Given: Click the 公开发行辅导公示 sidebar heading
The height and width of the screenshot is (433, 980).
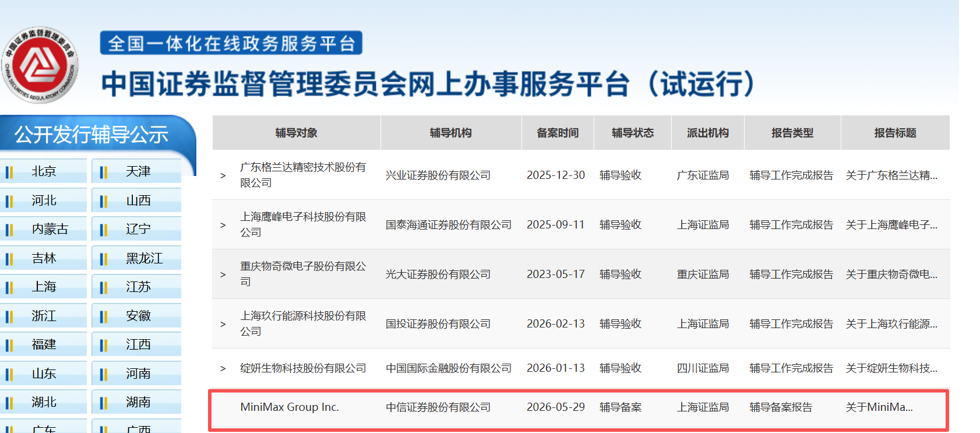Looking at the screenshot, I should coord(91,135).
